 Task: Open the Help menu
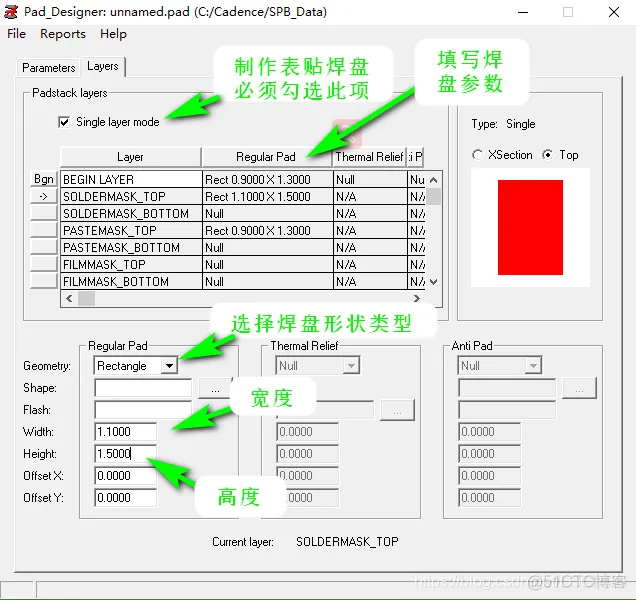(x=113, y=34)
